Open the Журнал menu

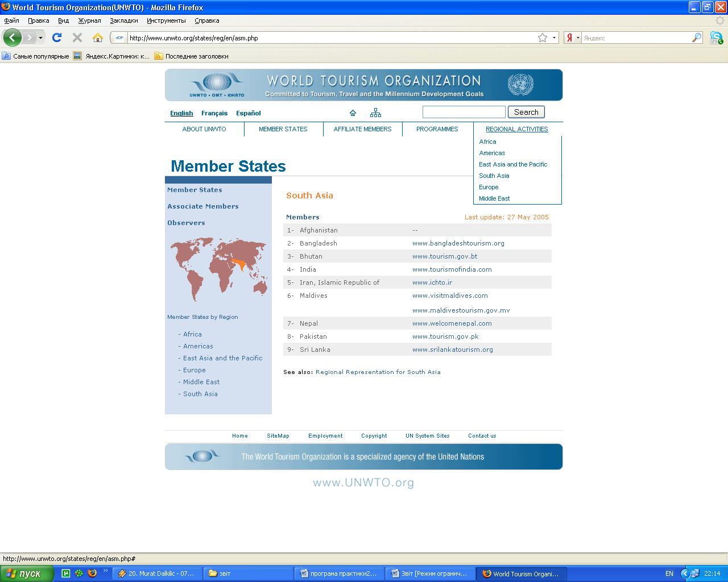tap(89, 20)
